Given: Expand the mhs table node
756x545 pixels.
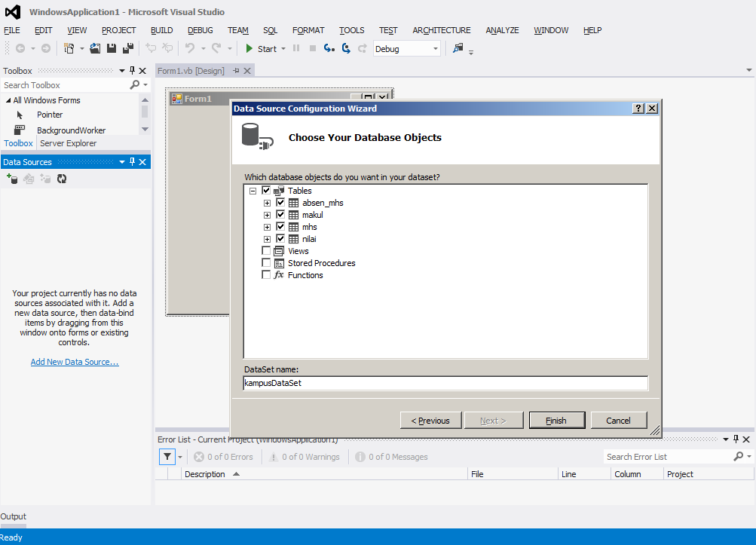Looking at the screenshot, I should [x=267, y=227].
